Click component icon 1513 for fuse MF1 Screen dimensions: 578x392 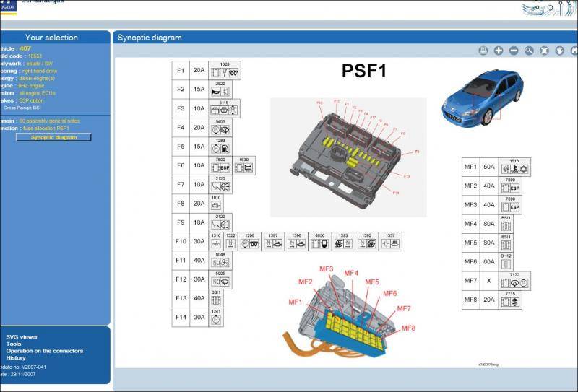click(514, 169)
